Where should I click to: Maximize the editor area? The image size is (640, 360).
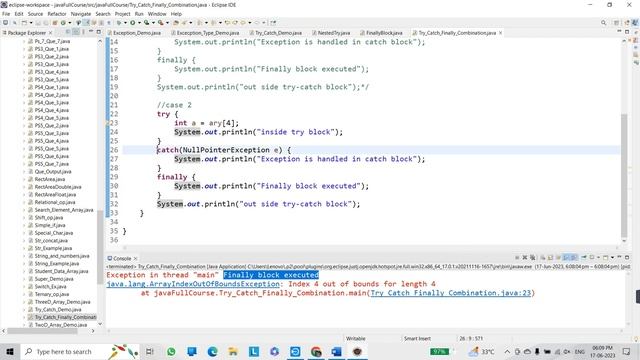627,32
